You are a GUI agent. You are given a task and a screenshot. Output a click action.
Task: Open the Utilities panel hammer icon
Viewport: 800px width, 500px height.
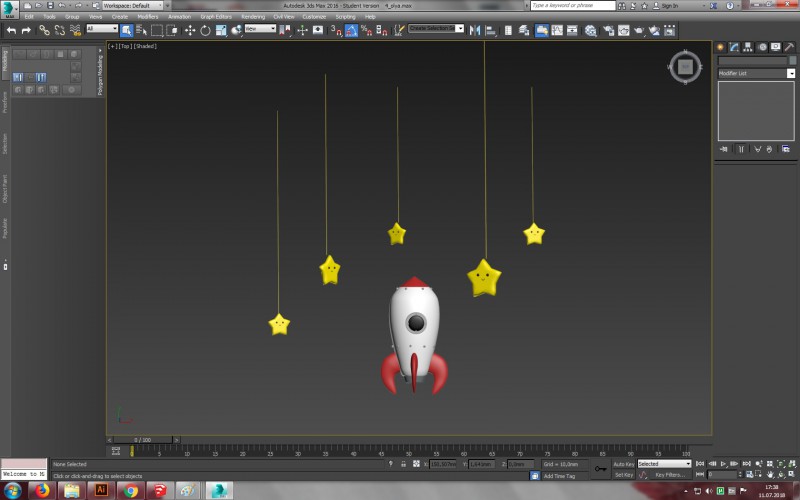tap(789, 47)
